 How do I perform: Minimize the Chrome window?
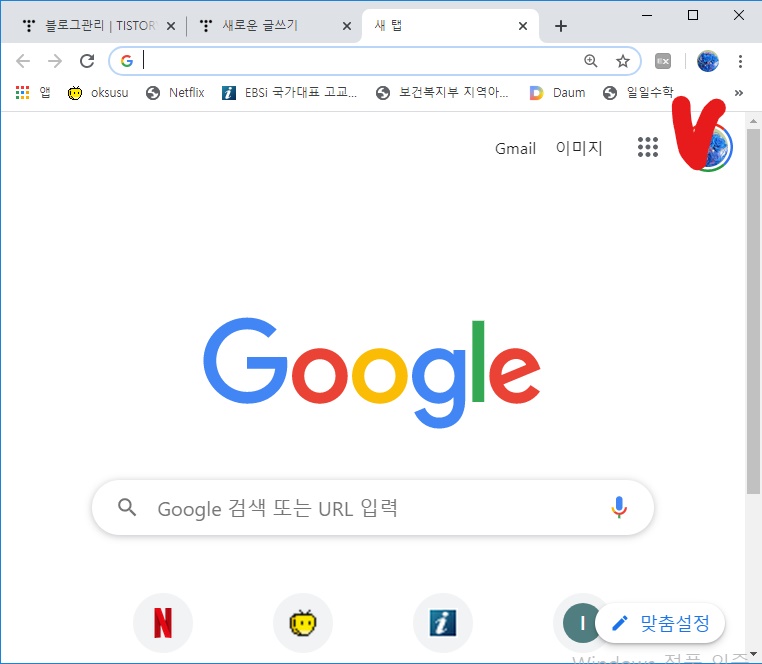(x=647, y=16)
